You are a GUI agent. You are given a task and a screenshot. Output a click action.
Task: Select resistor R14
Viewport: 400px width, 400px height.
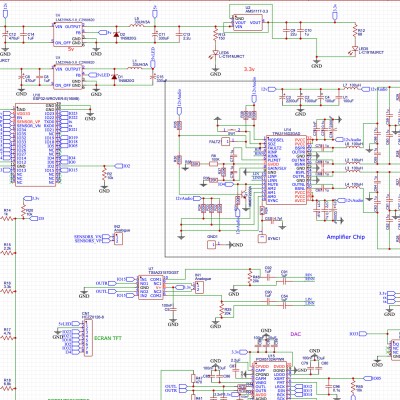(x=7, y=219)
